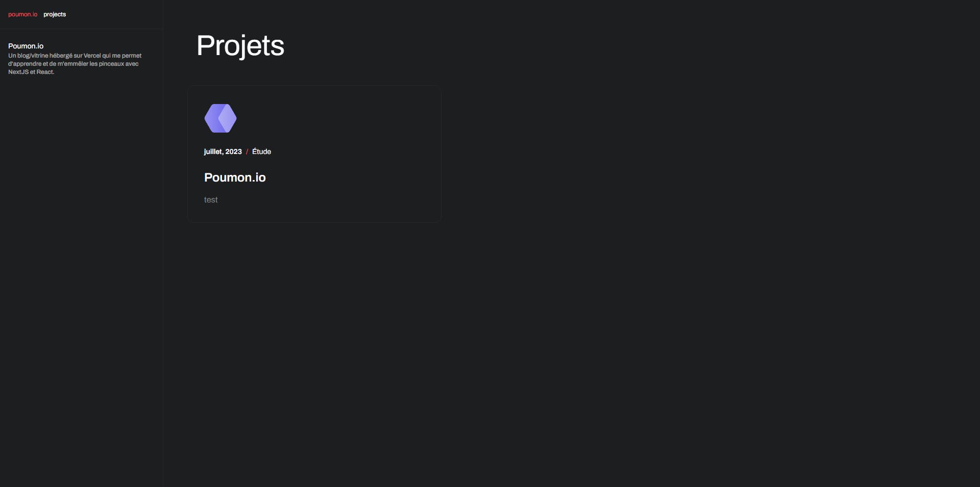Click the word "hébergé" in sidebar description

pyautogui.click(x=61, y=56)
